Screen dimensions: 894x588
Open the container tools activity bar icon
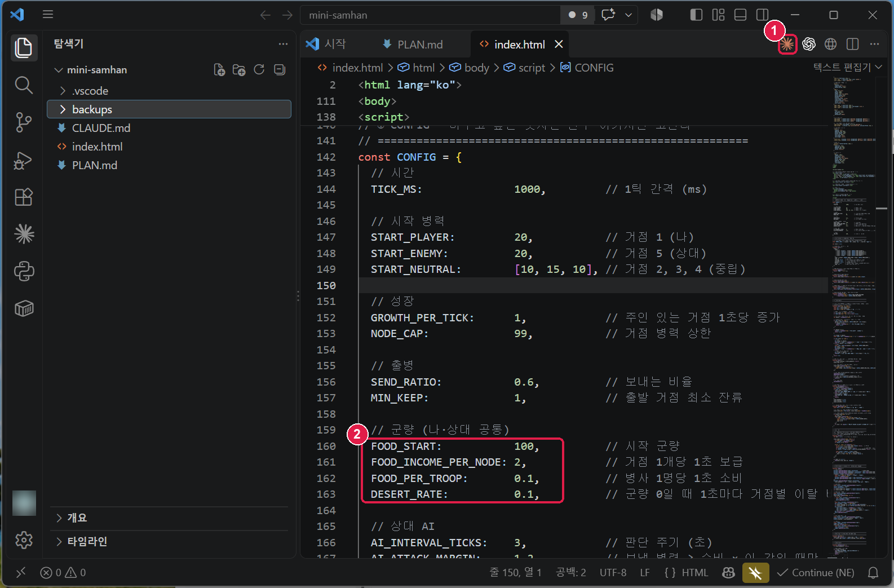[x=24, y=308]
